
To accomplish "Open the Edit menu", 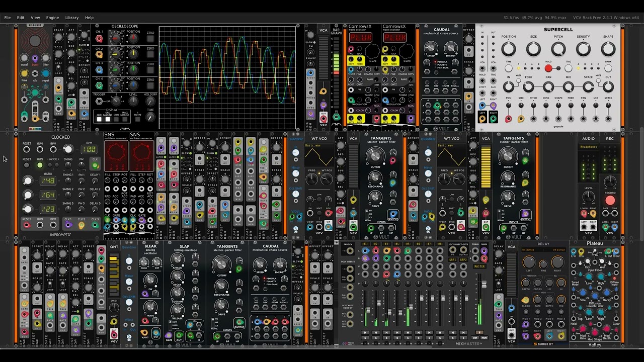I will pyautogui.click(x=21, y=18).
